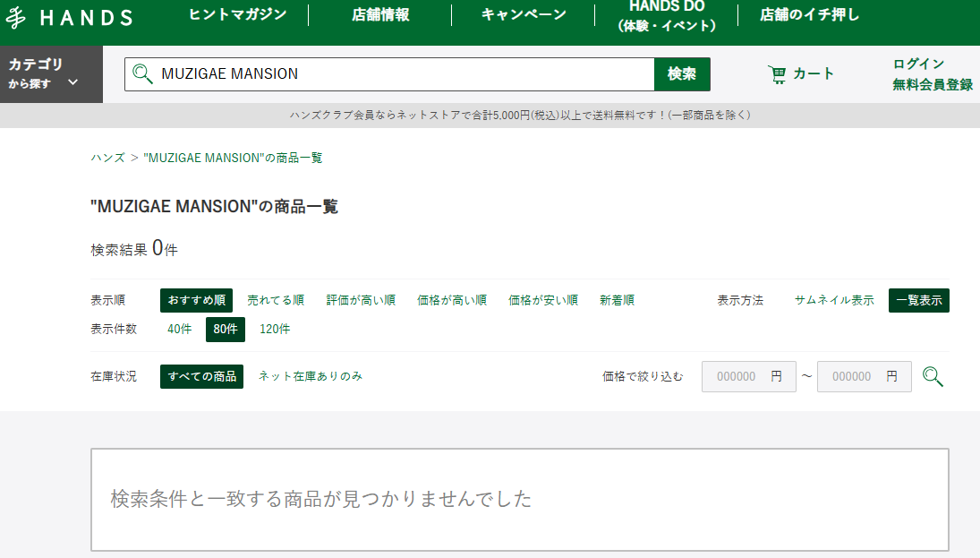This screenshot has width=980, height=558.
Task: Sort by 評価が高い順
Action: coord(361,300)
